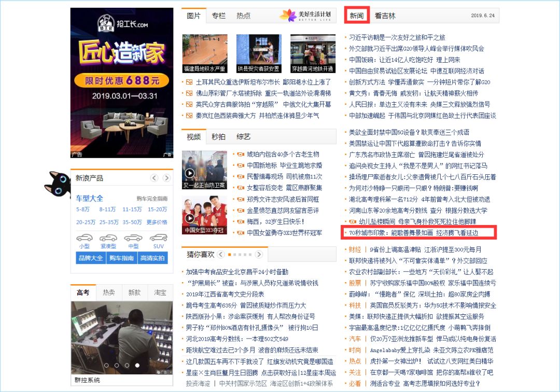
Task: Click the 中型 (midsize) car icon
Action: click(x=132, y=237)
